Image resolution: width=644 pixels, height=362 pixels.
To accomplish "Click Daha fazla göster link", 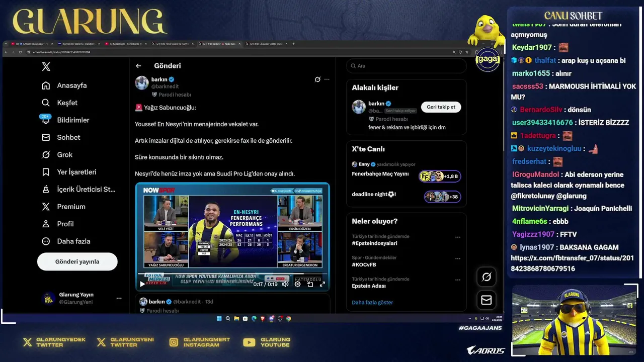I will [372, 302].
